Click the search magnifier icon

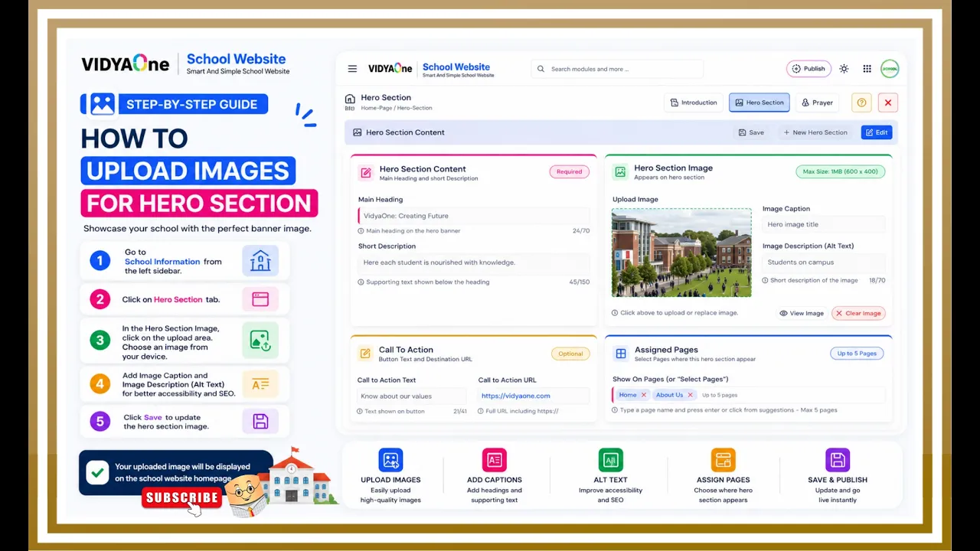pos(541,69)
